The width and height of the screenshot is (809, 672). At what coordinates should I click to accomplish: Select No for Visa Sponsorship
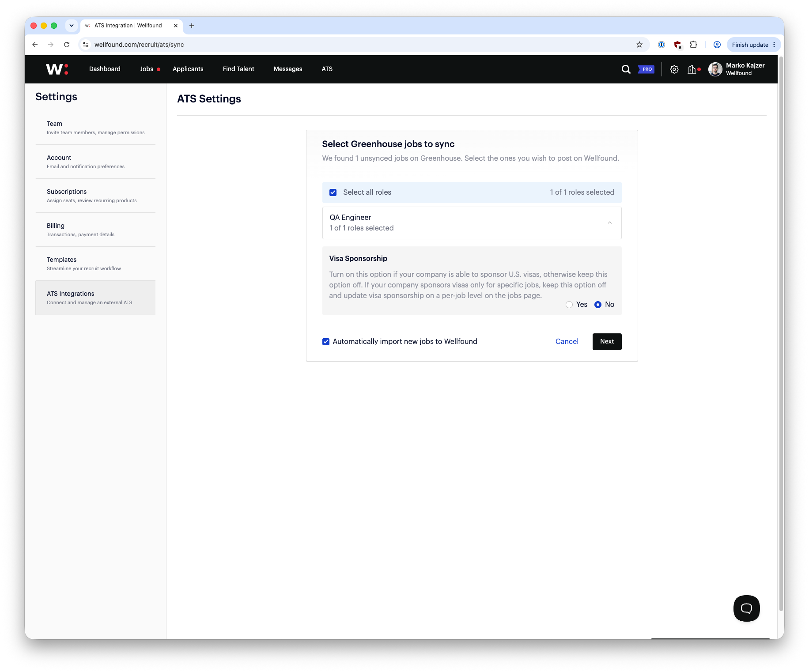[x=598, y=305]
